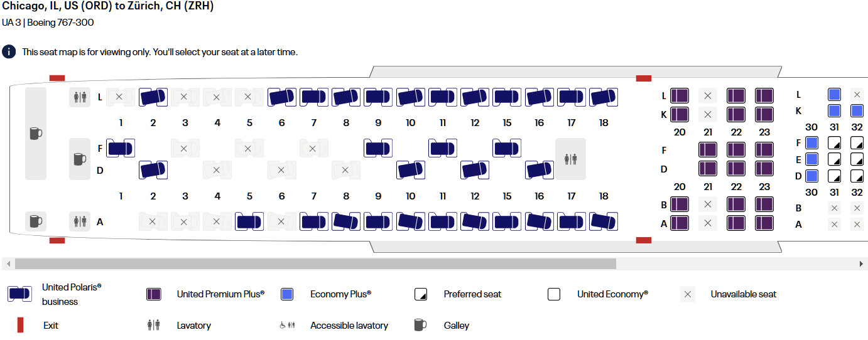Choose Polaris business seat 1F
Screen dimensions: 868x340
(121, 149)
